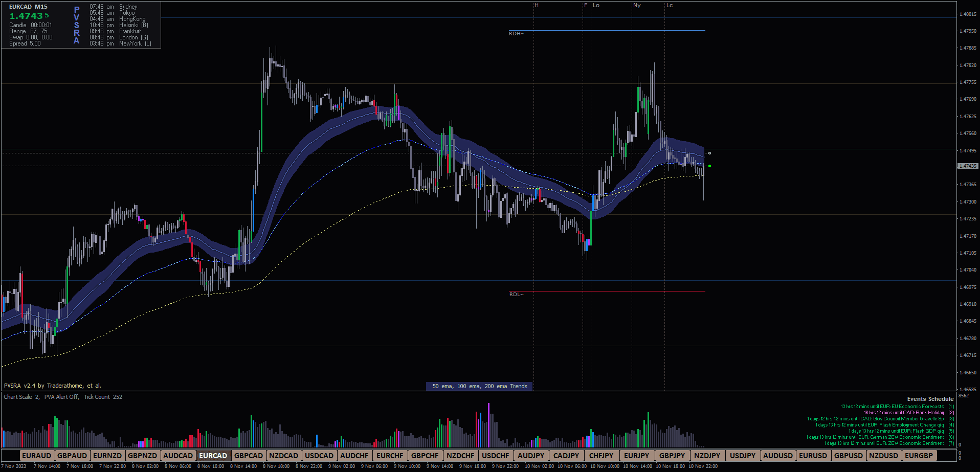This screenshot has width=980, height=472.
Task: Click the "V" letter in the PVSRA panel
Action: 76,16
